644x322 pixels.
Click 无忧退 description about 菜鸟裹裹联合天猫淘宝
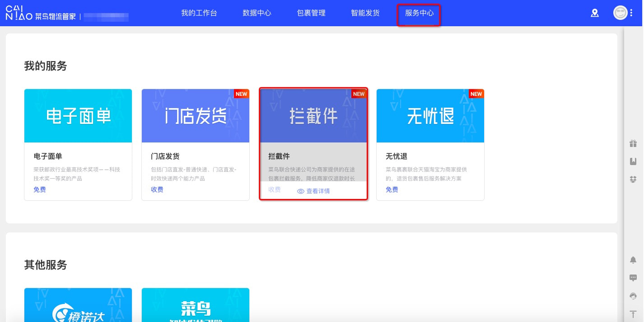[427, 174]
